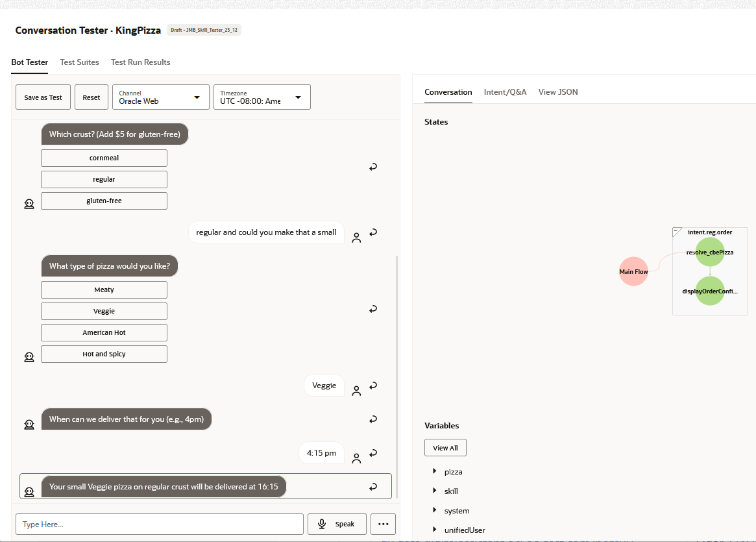Viewport: 756px width, 542px height.
Task: Open the Test Run Results tab
Action: click(x=140, y=62)
